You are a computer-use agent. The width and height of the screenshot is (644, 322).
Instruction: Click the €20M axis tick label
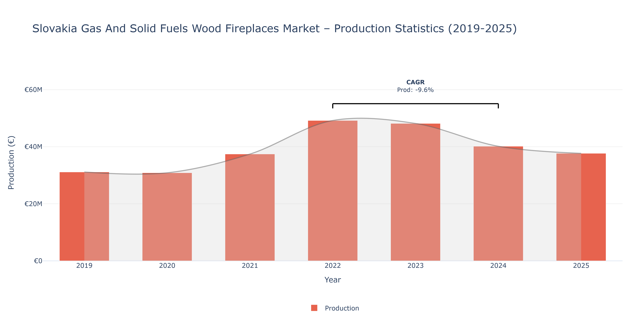(33, 204)
